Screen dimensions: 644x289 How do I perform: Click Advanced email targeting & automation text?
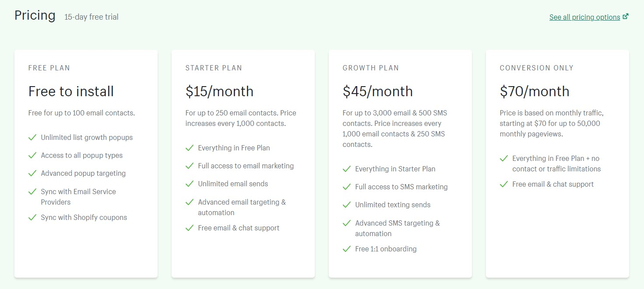tap(242, 207)
